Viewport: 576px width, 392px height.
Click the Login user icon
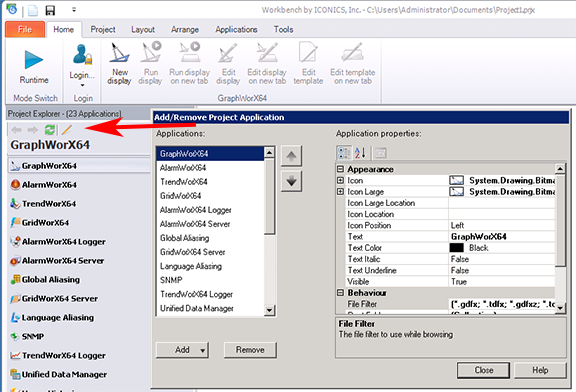(82, 54)
